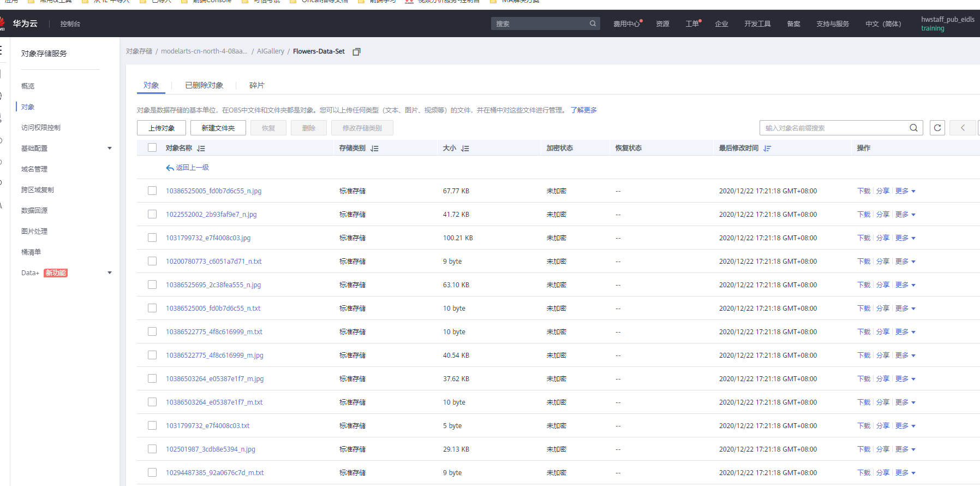This screenshot has height=486, width=980.
Task: Click the 上传对象 button
Action: click(162, 128)
